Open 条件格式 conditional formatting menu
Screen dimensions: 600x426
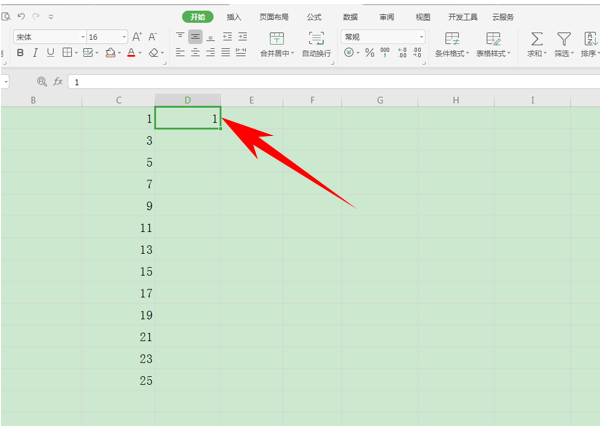(x=452, y=44)
